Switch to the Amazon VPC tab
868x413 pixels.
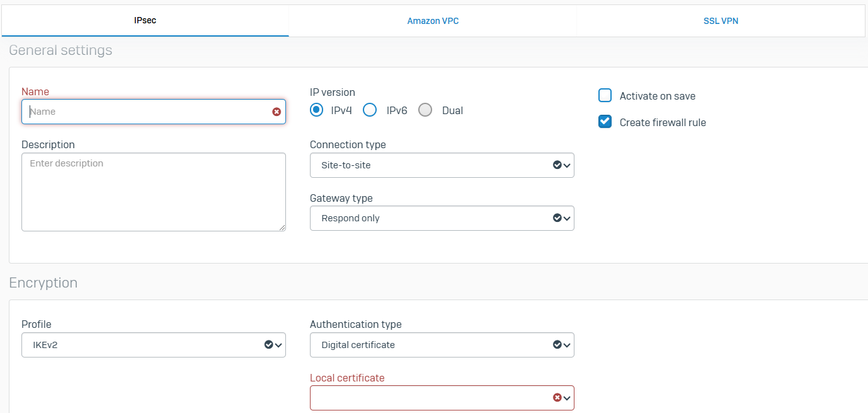point(433,21)
